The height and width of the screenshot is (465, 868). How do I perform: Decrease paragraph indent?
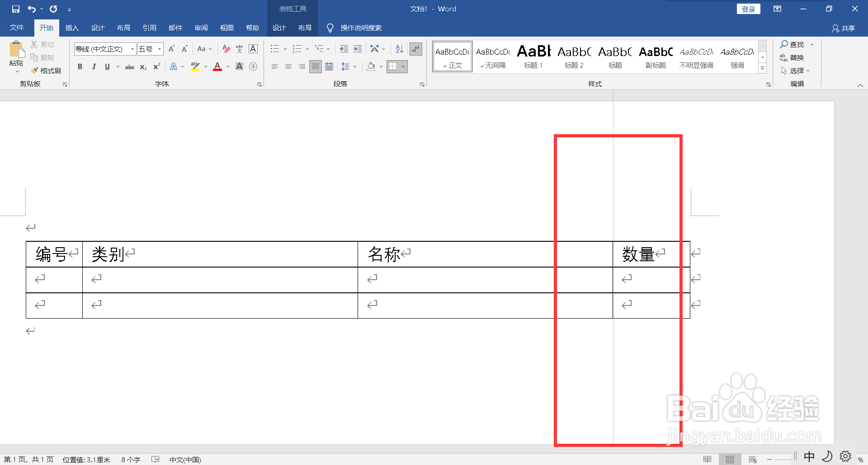click(344, 49)
